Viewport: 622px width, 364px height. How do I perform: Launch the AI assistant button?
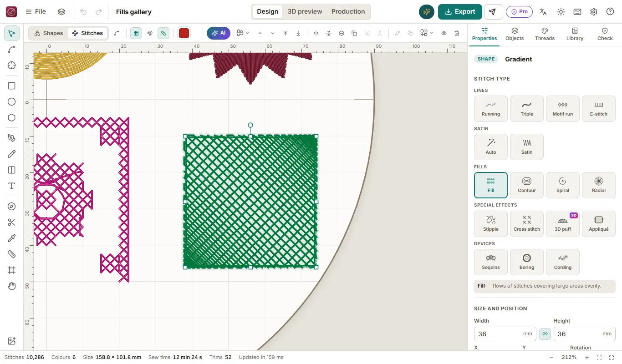point(219,33)
